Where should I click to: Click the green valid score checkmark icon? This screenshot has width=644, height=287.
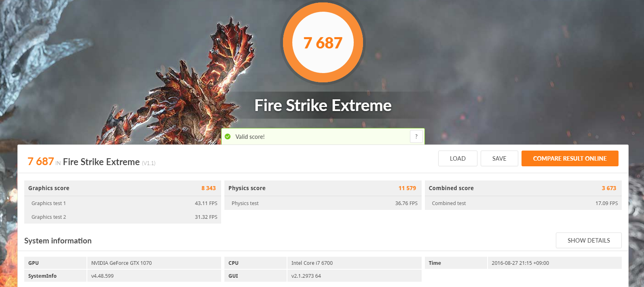228,136
